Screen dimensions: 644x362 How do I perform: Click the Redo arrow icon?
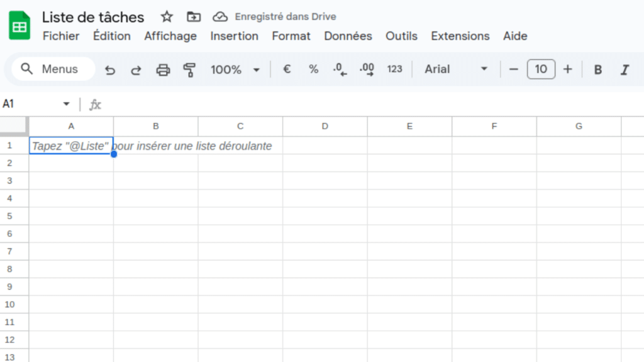pos(136,70)
